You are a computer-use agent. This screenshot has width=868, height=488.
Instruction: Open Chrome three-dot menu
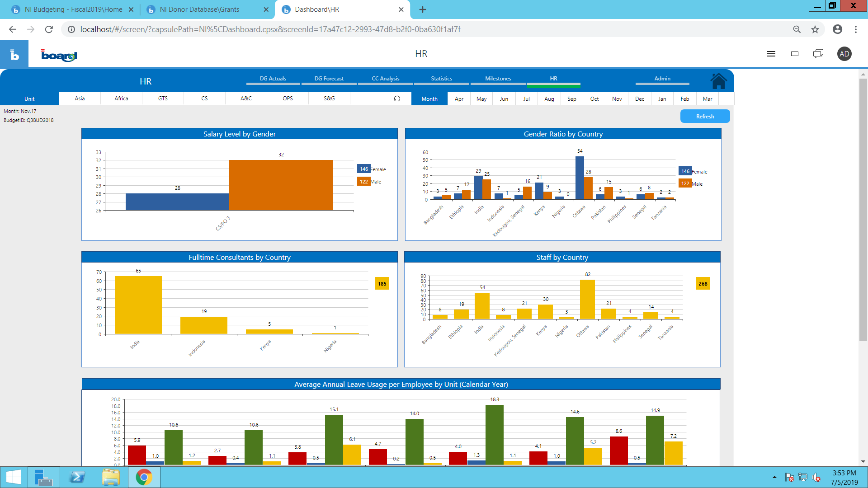855,29
